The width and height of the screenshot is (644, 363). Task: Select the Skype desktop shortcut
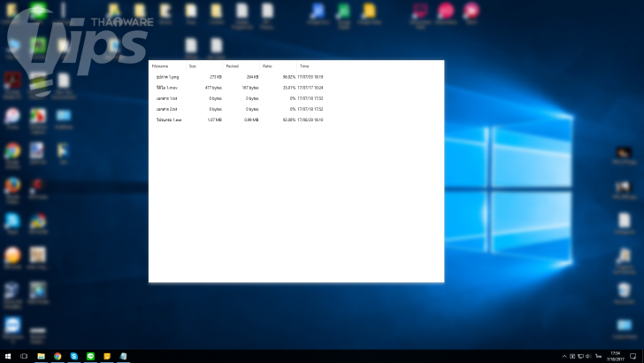click(x=12, y=223)
